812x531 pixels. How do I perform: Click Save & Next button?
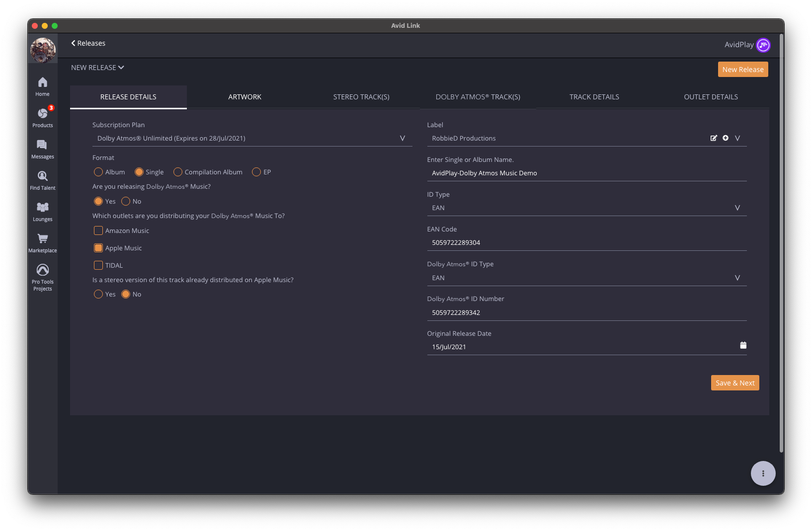click(735, 383)
